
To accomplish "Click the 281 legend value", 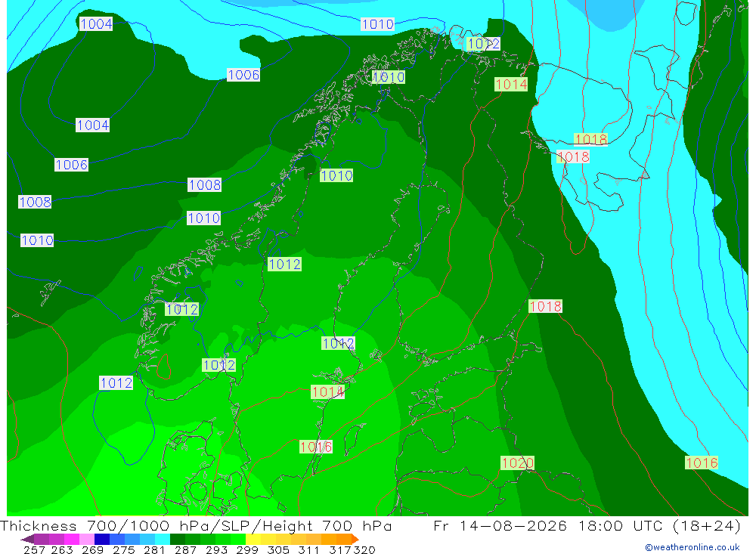I will point(154,549).
